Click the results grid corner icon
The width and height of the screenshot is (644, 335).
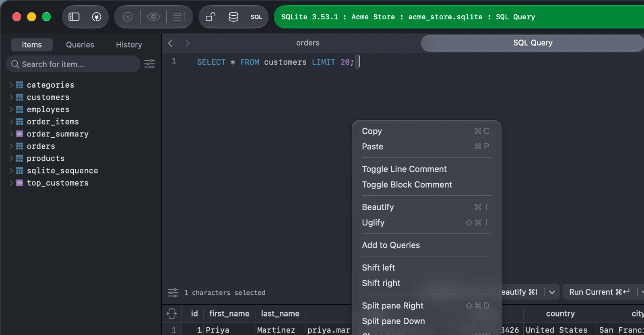171,314
